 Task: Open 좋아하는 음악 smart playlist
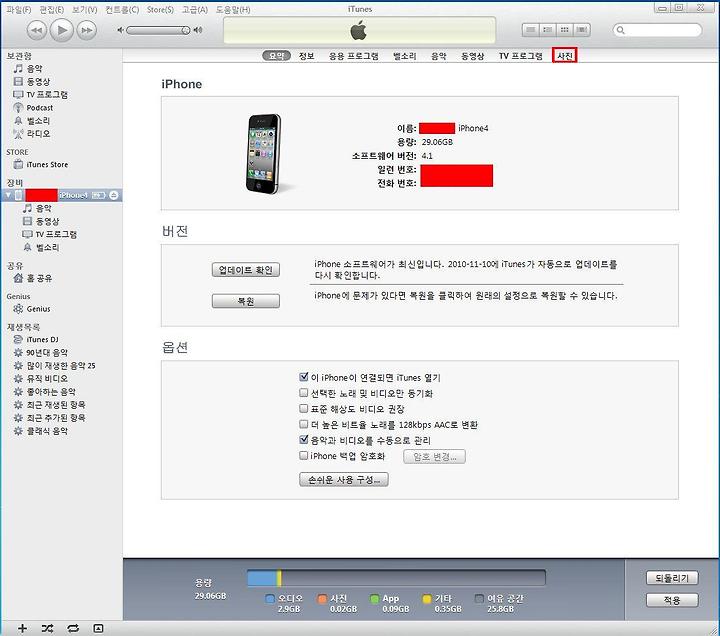51,392
